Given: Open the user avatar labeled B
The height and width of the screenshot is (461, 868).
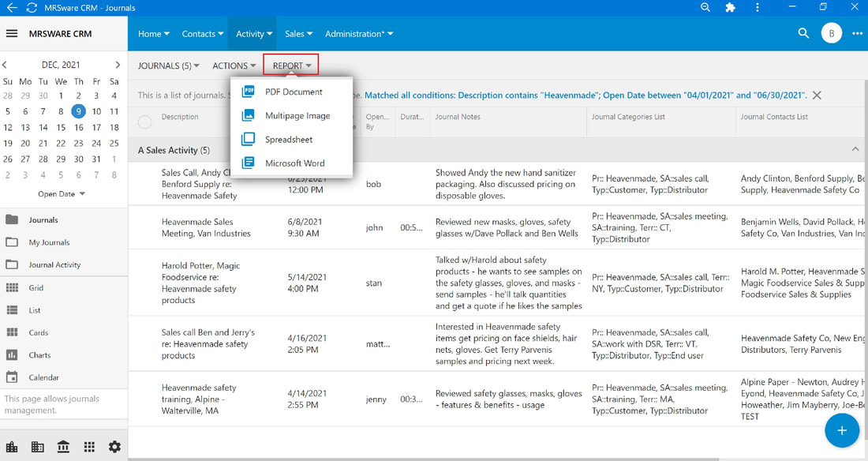Looking at the screenshot, I should [x=831, y=33].
